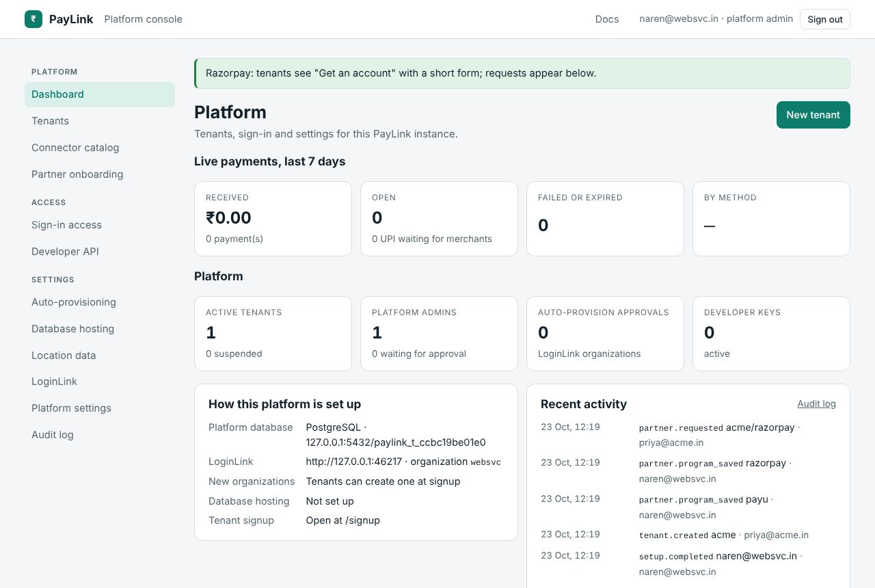Image resolution: width=875 pixels, height=588 pixels.
Task: Click the Open UPI waiting card
Action: pos(439,219)
